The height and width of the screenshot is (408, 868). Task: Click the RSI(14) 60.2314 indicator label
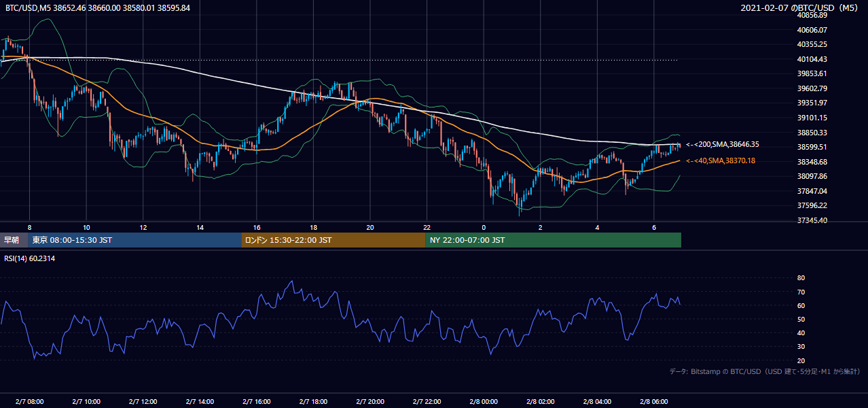pyautogui.click(x=30, y=258)
